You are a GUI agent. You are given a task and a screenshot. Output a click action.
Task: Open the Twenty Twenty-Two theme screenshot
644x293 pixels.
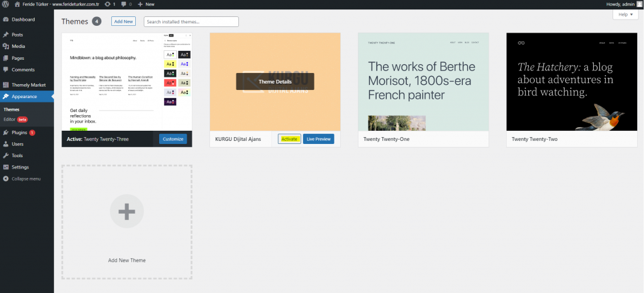coord(572,82)
